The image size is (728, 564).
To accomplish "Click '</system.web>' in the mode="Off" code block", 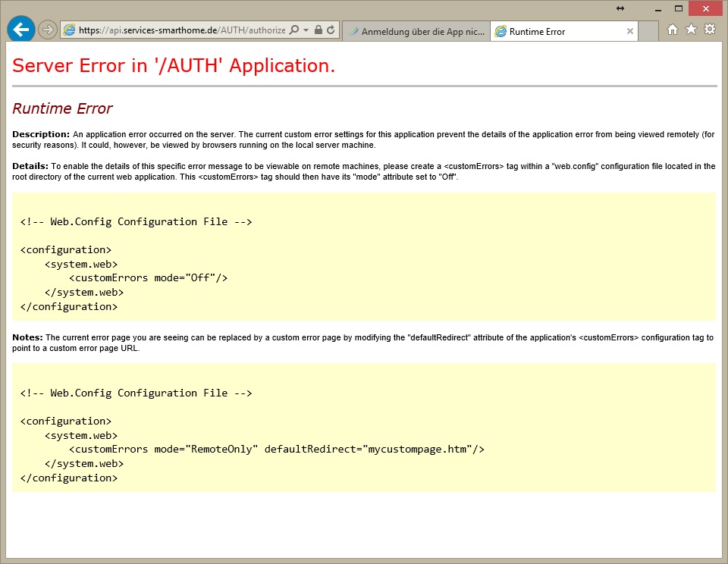I will (x=84, y=293).
